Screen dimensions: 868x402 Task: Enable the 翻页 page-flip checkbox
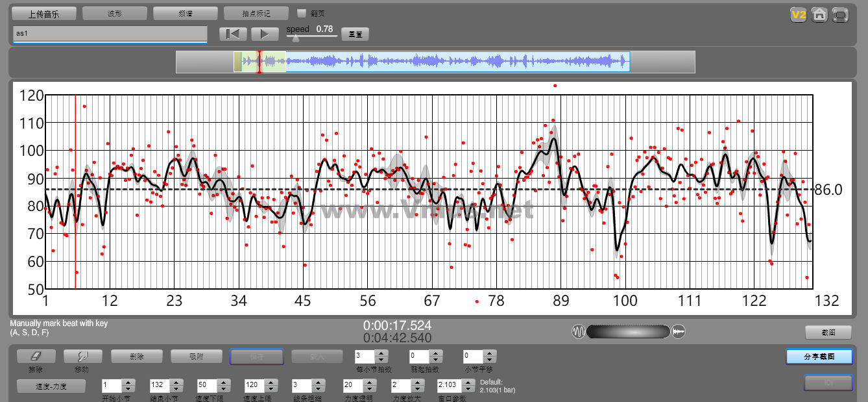pos(301,13)
